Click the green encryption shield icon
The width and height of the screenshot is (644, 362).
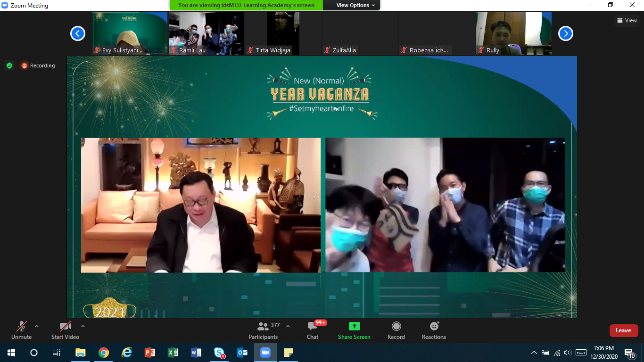pyautogui.click(x=9, y=66)
